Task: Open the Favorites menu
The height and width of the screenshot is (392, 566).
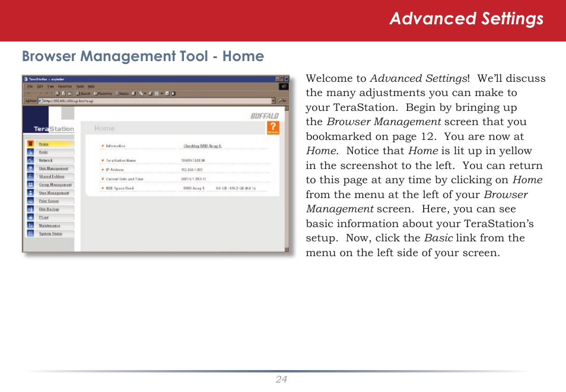Action: [65, 87]
